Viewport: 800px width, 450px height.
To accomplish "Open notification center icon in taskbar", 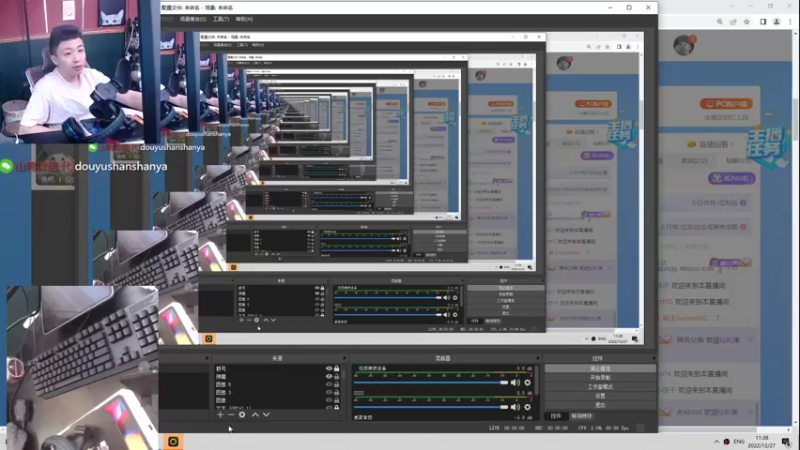I will click(x=786, y=442).
